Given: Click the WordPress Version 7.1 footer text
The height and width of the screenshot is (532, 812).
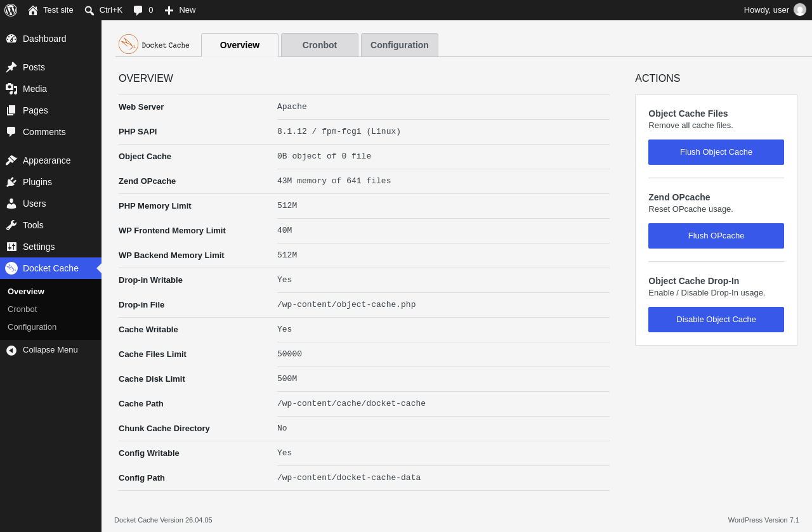Looking at the screenshot, I should click(x=764, y=520).
